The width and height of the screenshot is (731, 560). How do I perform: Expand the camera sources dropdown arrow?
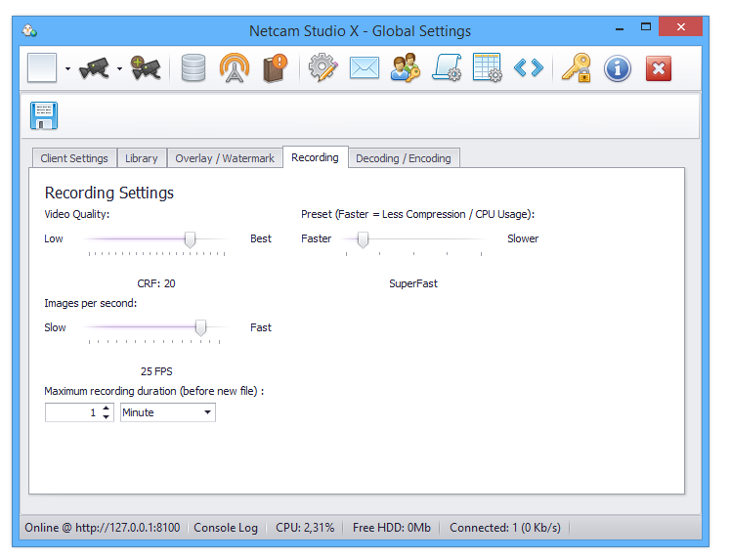[120, 69]
